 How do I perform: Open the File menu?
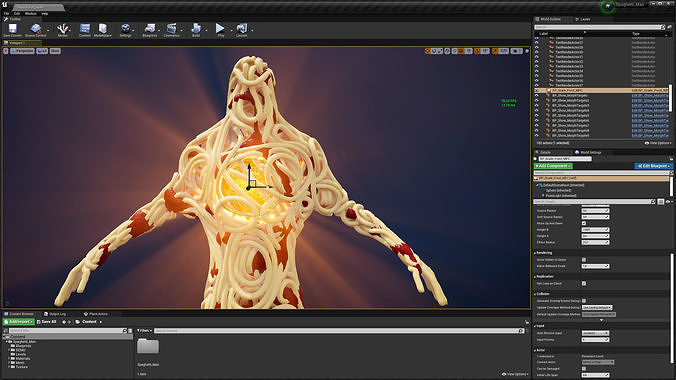tap(6, 13)
